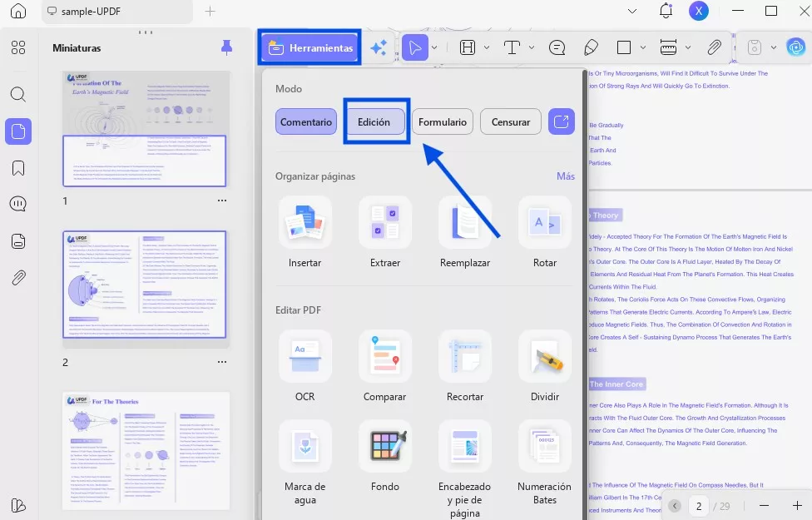812x520 pixels.
Task: Click the export share button beside Censurar
Action: point(562,121)
